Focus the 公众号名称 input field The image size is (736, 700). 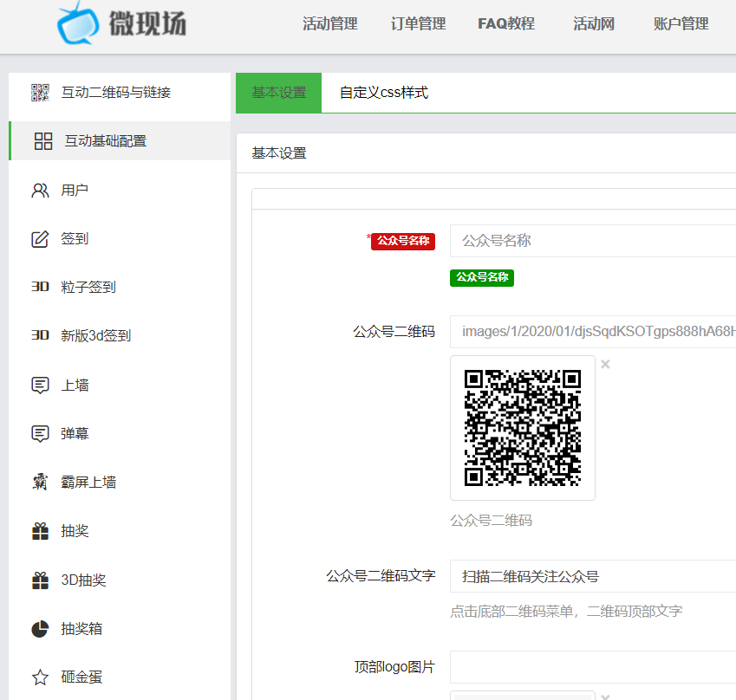[593, 241]
